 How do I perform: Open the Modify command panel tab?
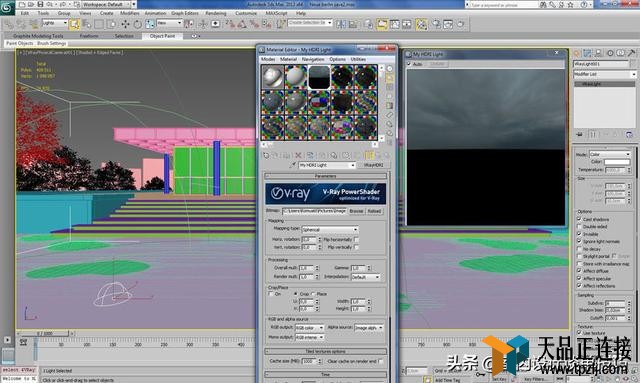pos(588,53)
